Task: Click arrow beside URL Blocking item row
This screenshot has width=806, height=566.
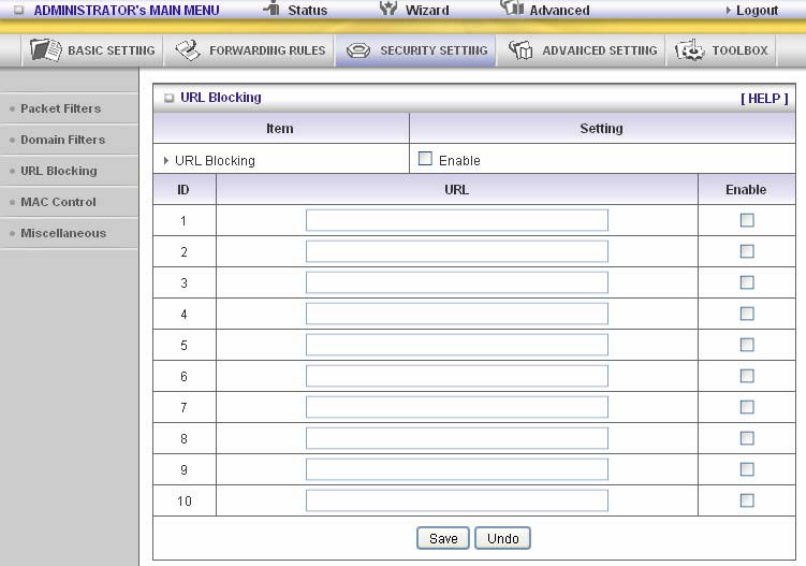Action: 166,160
